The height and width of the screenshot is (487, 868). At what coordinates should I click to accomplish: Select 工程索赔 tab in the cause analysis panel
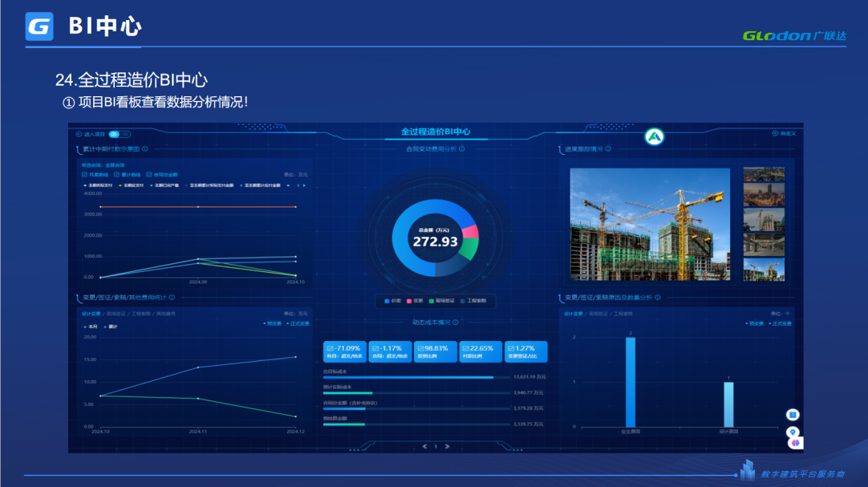click(x=623, y=314)
